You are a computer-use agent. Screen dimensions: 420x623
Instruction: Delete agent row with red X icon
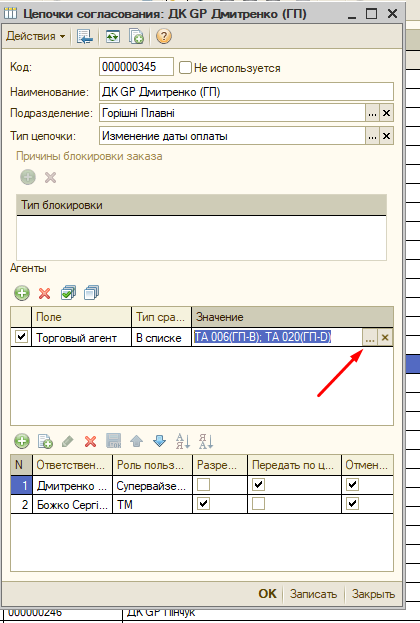(x=45, y=293)
